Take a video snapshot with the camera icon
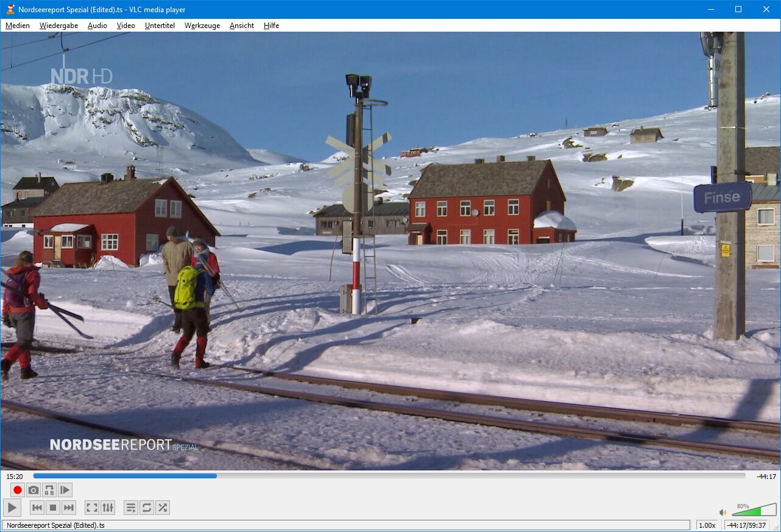The height and width of the screenshot is (532, 781). [34, 490]
